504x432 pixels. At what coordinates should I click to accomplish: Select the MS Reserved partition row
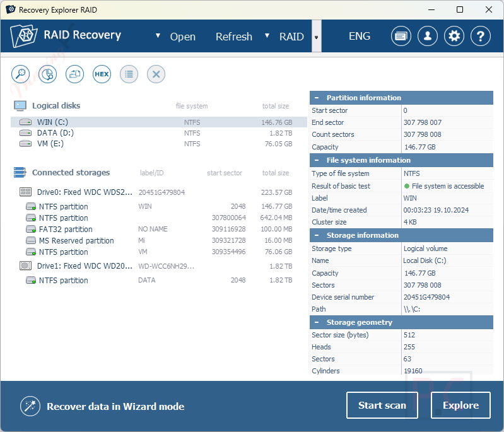pyautogui.click(x=159, y=240)
